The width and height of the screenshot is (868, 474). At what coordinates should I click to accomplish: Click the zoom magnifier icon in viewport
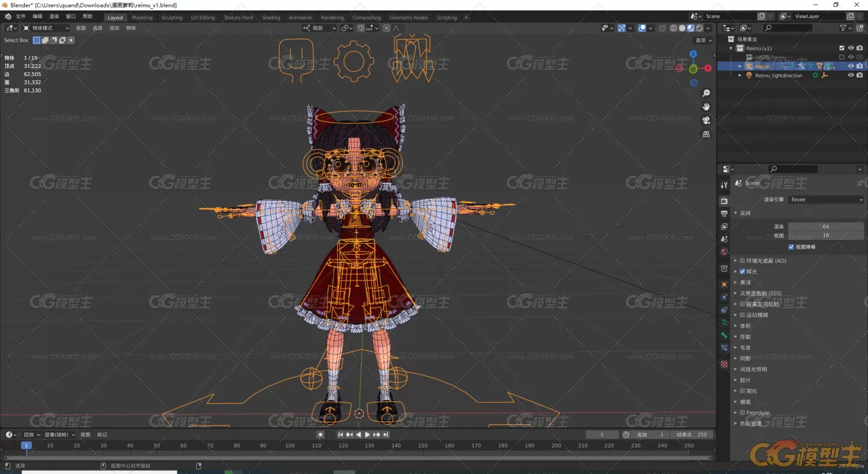[706, 93]
